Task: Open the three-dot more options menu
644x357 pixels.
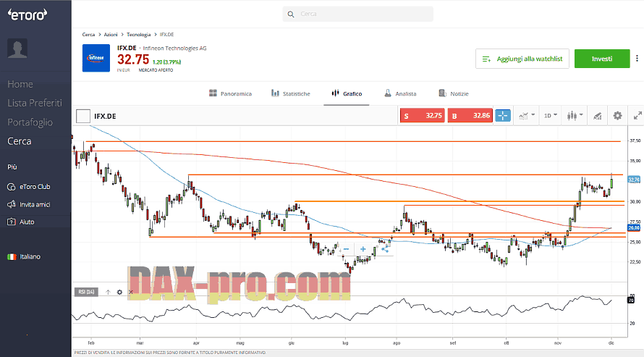Action: tap(637, 59)
